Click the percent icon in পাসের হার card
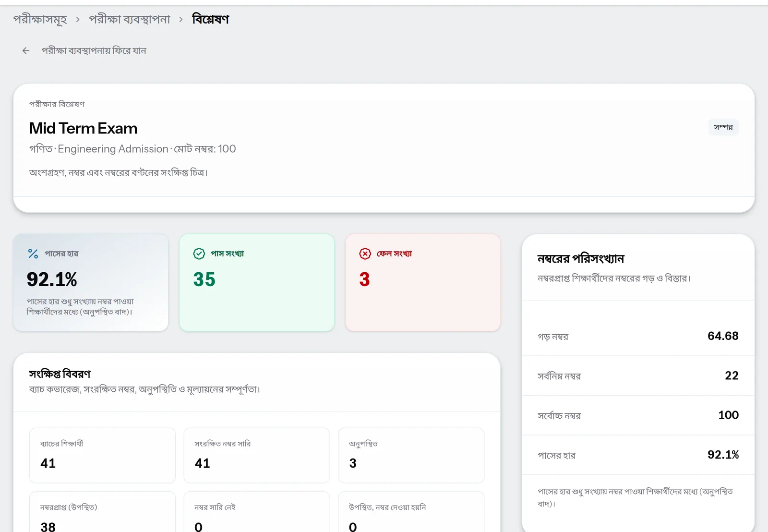768x532 pixels. pyautogui.click(x=33, y=254)
